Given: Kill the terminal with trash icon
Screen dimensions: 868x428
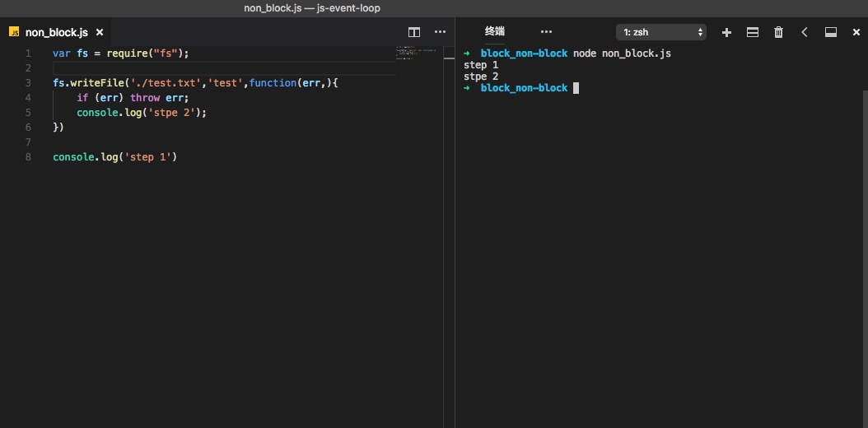Looking at the screenshot, I should pos(778,32).
